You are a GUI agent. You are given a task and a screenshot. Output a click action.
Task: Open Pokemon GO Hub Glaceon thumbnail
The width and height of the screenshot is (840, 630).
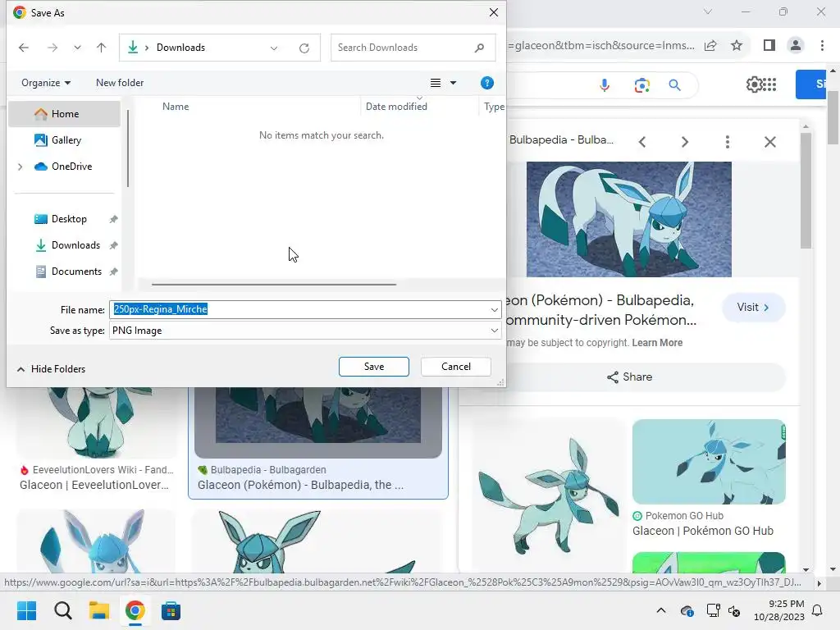click(x=708, y=462)
